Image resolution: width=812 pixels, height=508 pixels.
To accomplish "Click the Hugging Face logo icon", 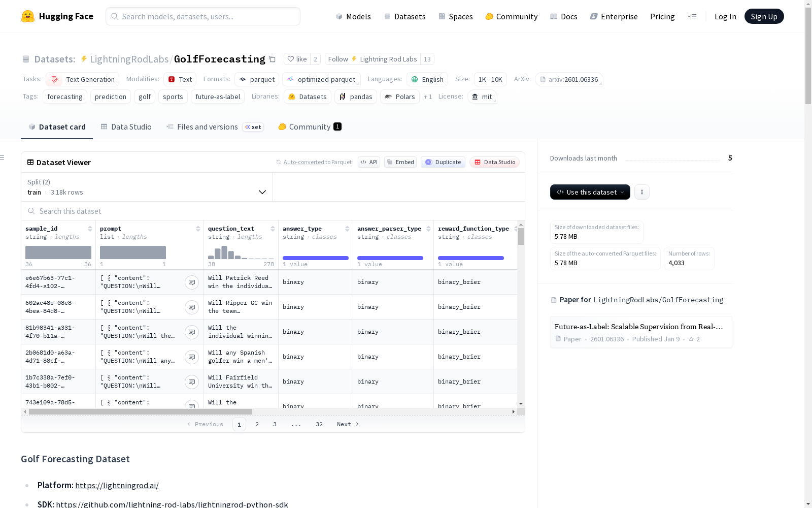I will pos(28,16).
